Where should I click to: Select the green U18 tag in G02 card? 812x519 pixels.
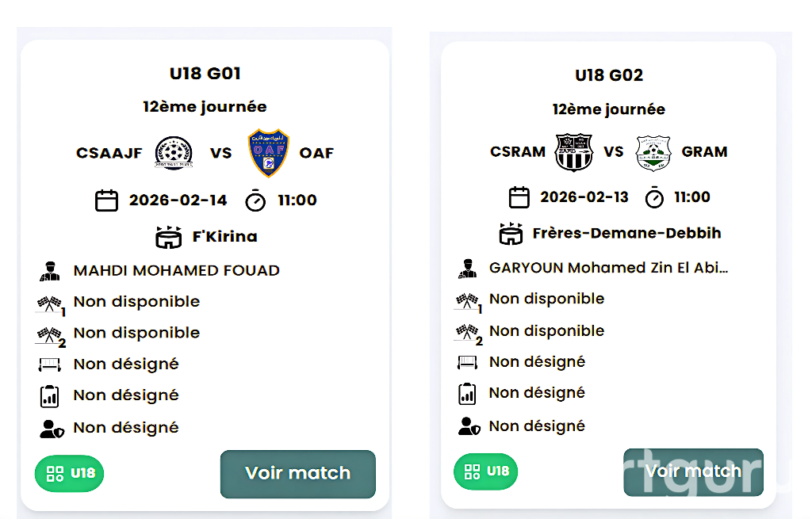click(485, 471)
